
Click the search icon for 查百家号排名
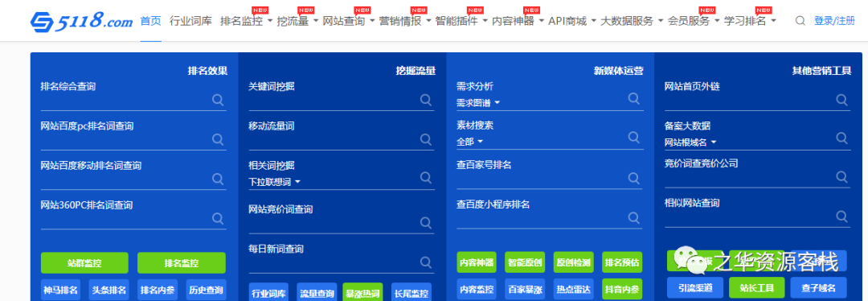[x=634, y=178]
